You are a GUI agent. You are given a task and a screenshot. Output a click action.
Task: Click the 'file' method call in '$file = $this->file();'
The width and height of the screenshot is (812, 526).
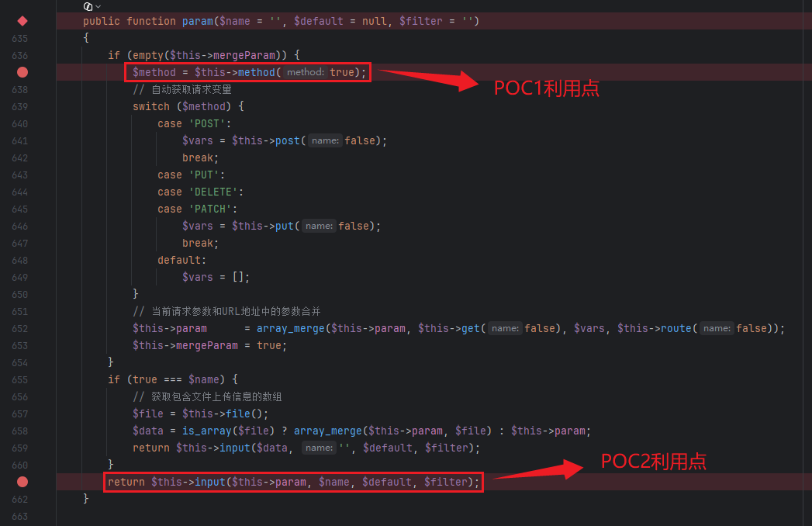pos(237,414)
